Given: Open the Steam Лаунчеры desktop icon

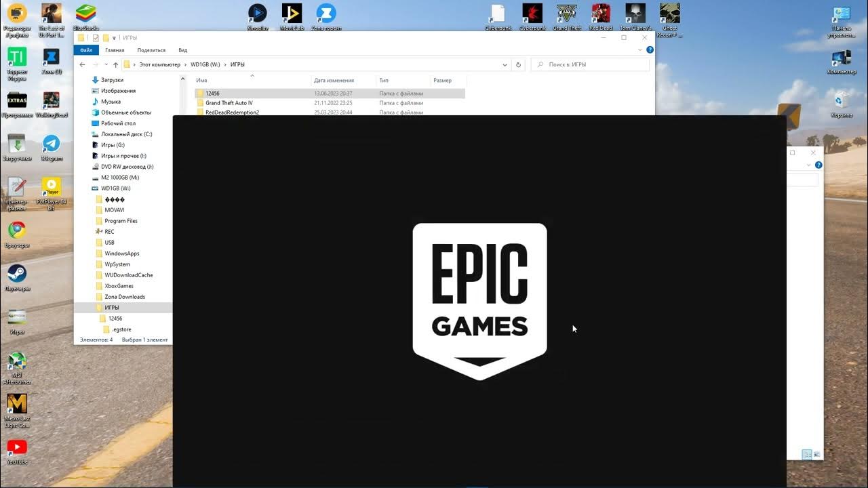Looking at the screenshot, I should click(17, 278).
